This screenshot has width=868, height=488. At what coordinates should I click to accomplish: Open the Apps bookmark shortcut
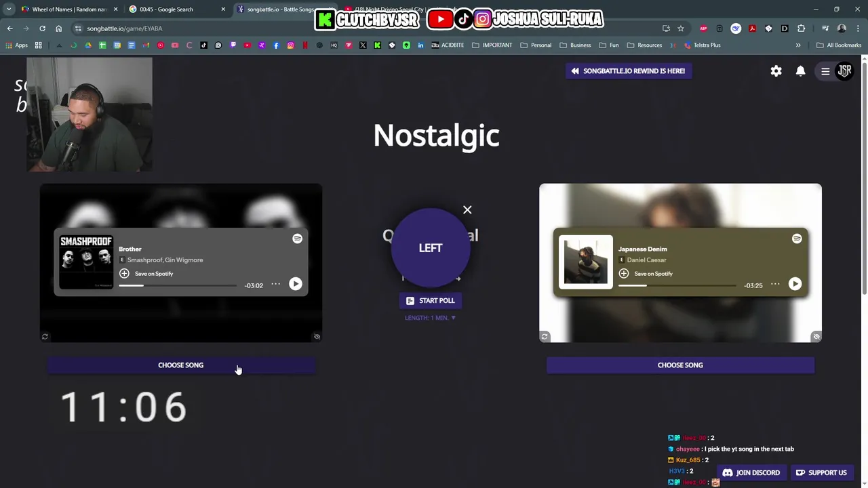[x=17, y=45]
